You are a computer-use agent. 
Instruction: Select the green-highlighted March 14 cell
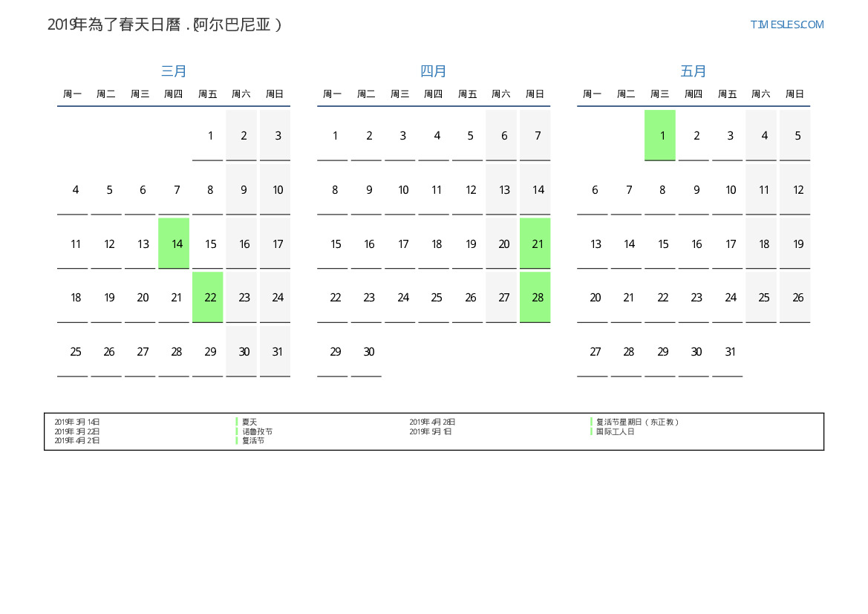(x=174, y=244)
